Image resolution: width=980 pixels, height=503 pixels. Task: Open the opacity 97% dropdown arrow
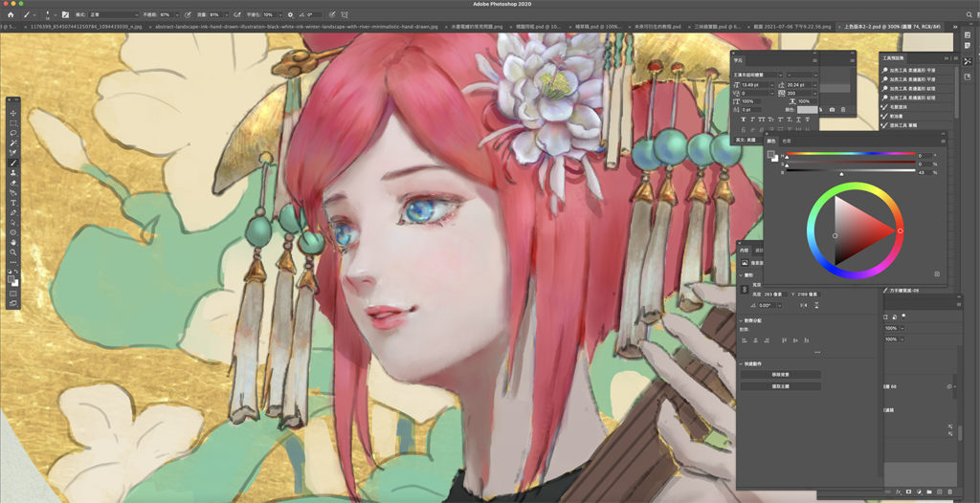(177, 14)
